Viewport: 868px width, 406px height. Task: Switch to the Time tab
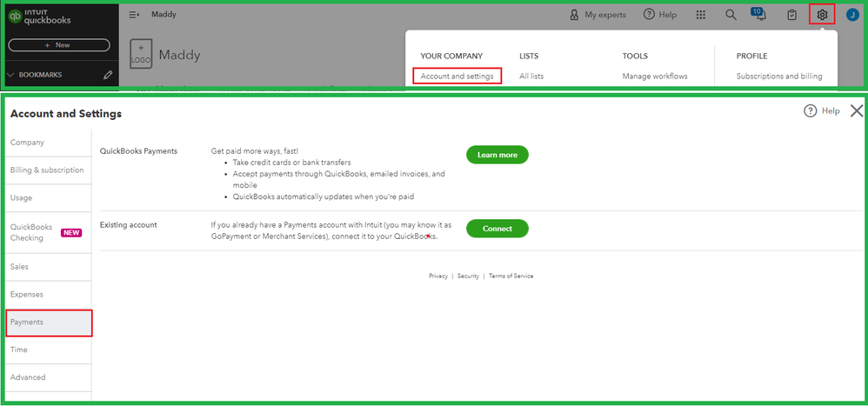[x=48, y=349]
